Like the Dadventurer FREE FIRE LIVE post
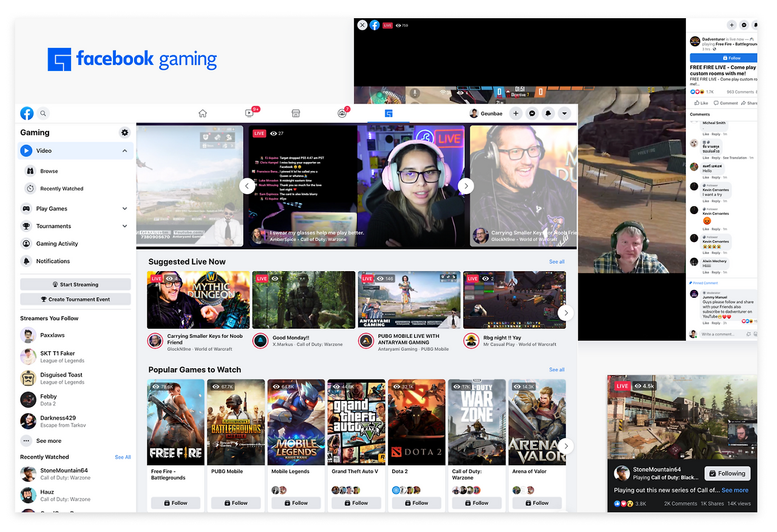Viewport: 777px width, 532px height. click(700, 103)
